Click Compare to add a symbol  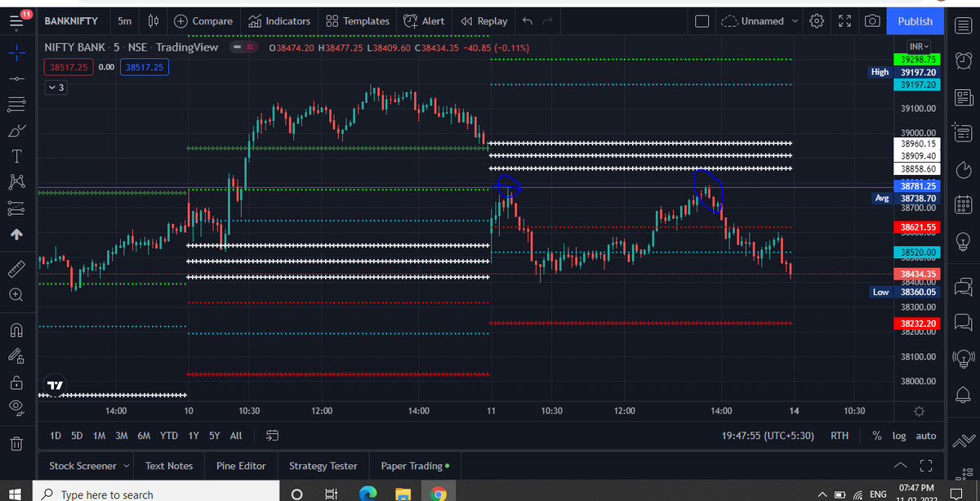tap(203, 21)
